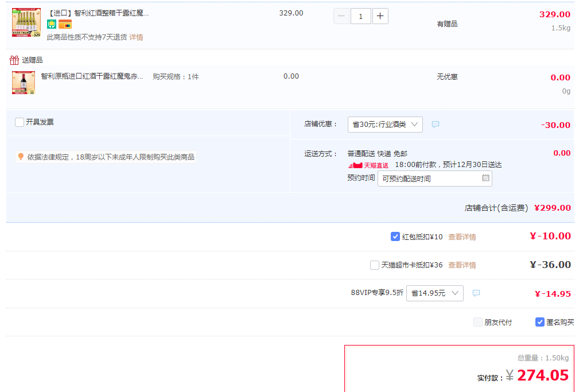Viewport: 583px width, 392px height.
Task: Click gift title 智利原瓶进口红酒干露红魔鬼赤
Action: tap(92, 76)
